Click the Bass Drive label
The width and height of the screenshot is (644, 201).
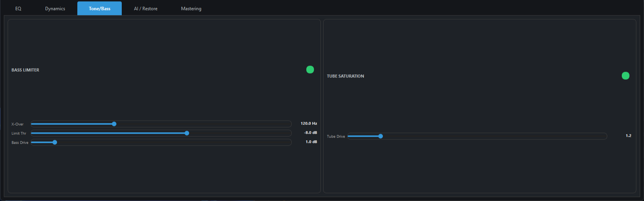click(x=20, y=143)
